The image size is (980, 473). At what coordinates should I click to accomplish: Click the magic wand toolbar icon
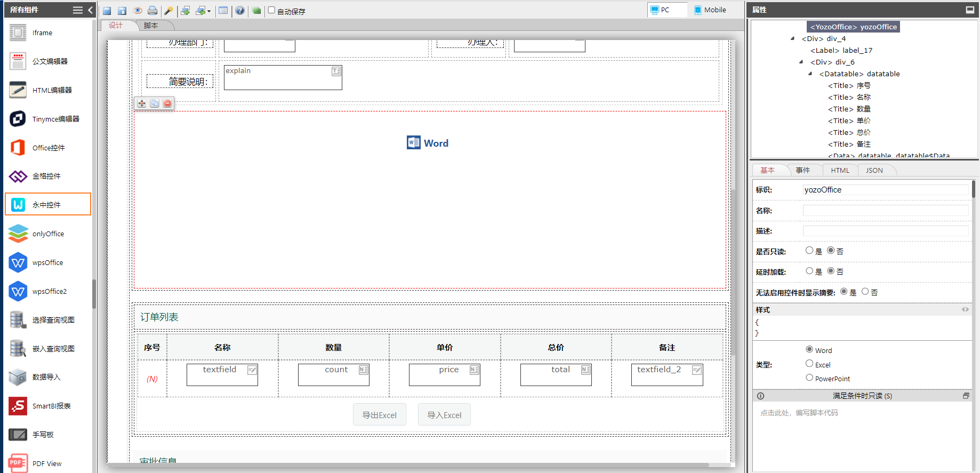(x=168, y=11)
